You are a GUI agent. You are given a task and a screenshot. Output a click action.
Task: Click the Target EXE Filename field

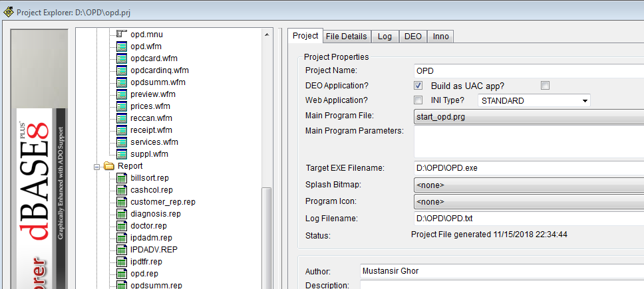point(529,168)
